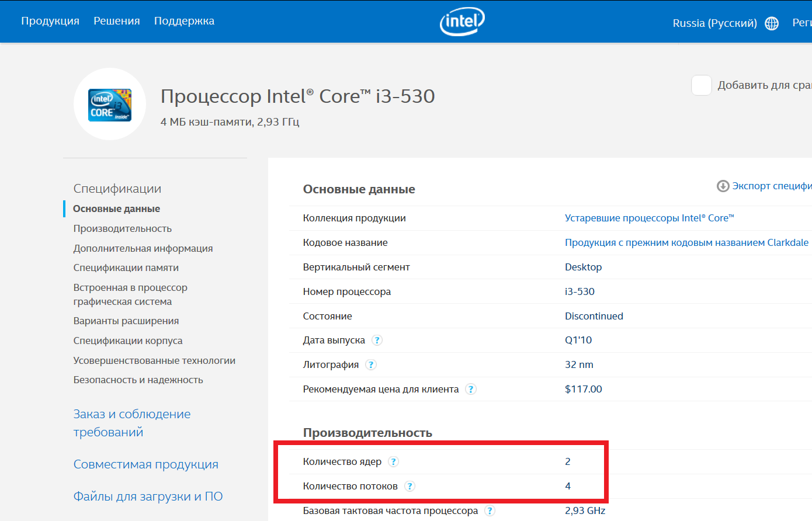Open the Clarkdale codename products link

coord(686,242)
